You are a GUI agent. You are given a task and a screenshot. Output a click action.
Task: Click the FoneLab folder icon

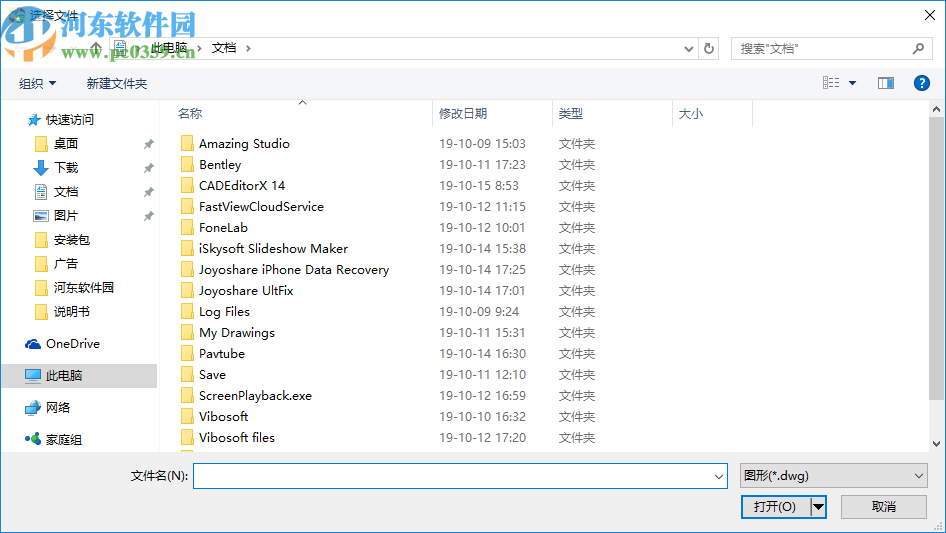pos(188,228)
